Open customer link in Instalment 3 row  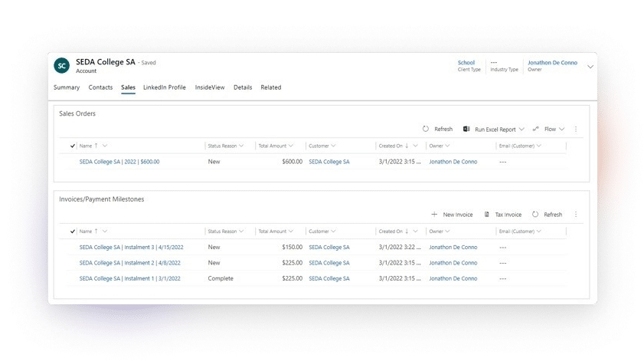[329, 247]
